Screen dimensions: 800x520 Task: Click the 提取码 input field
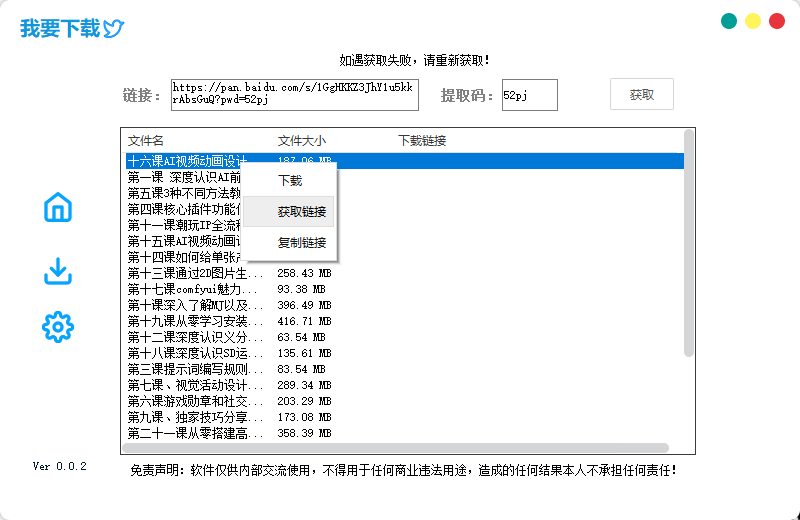pyautogui.click(x=529, y=95)
